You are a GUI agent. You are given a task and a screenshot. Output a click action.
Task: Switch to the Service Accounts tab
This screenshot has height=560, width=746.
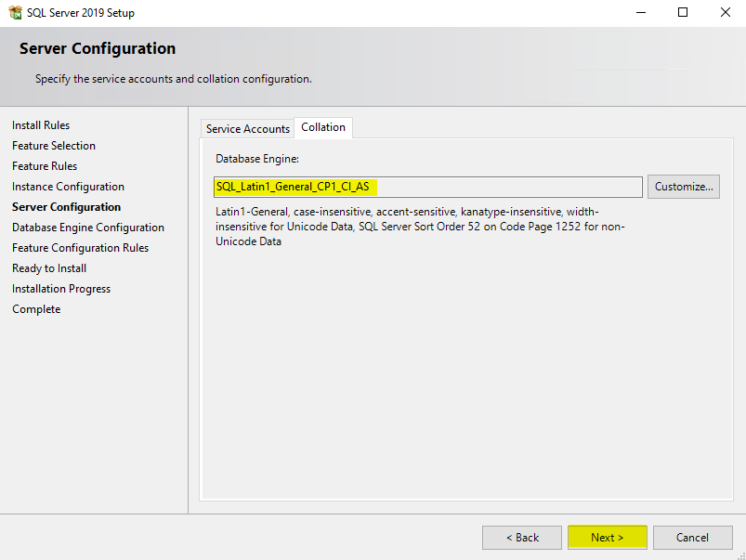pos(247,129)
